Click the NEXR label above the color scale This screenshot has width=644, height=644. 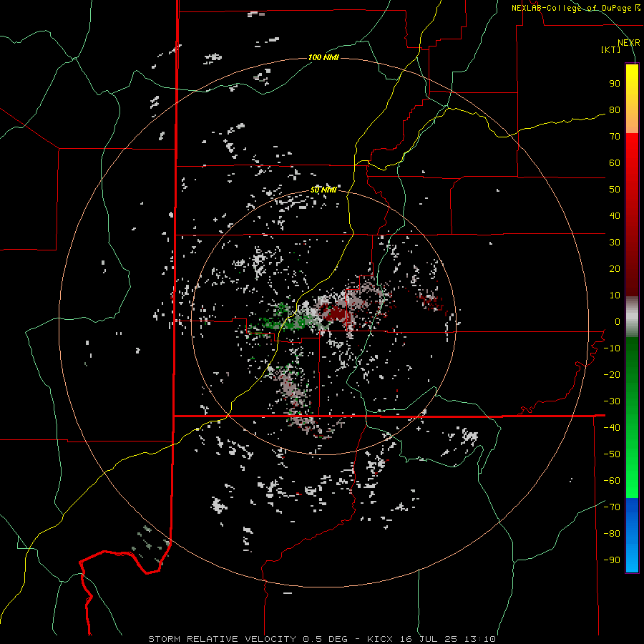pyautogui.click(x=629, y=43)
